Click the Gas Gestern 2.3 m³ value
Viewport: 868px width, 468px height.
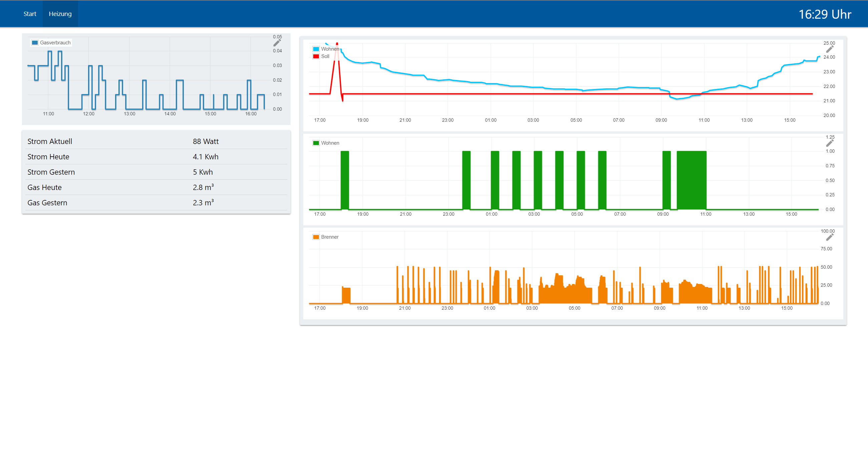point(203,203)
